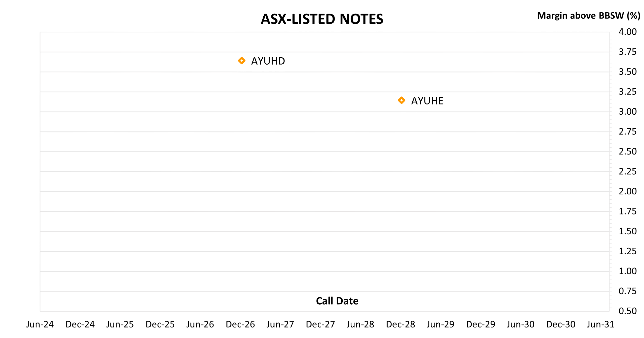Screen dimensions: 644x338
Task: Click the Dec-28 x-axis label
Action: click(x=400, y=324)
